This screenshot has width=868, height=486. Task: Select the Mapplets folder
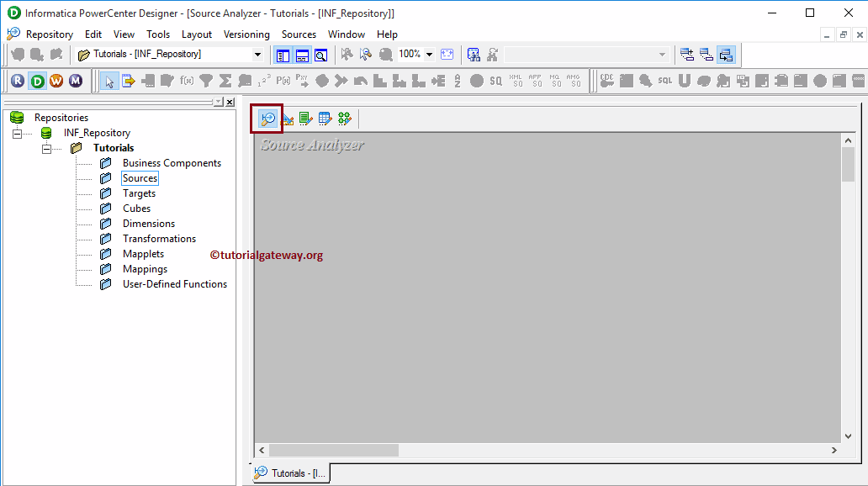[x=143, y=254]
